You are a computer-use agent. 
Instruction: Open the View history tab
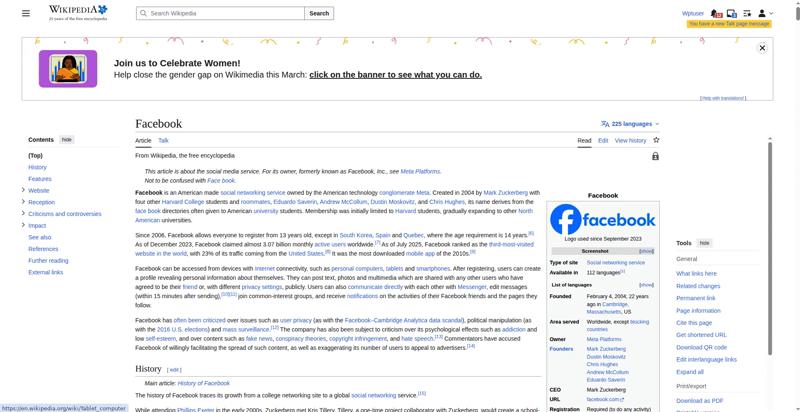click(x=630, y=140)
